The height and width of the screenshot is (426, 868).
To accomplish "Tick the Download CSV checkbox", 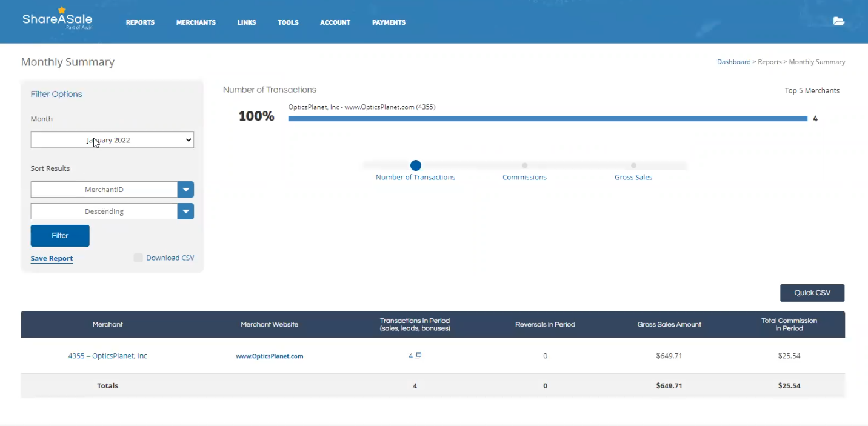I will coord(138,258).
